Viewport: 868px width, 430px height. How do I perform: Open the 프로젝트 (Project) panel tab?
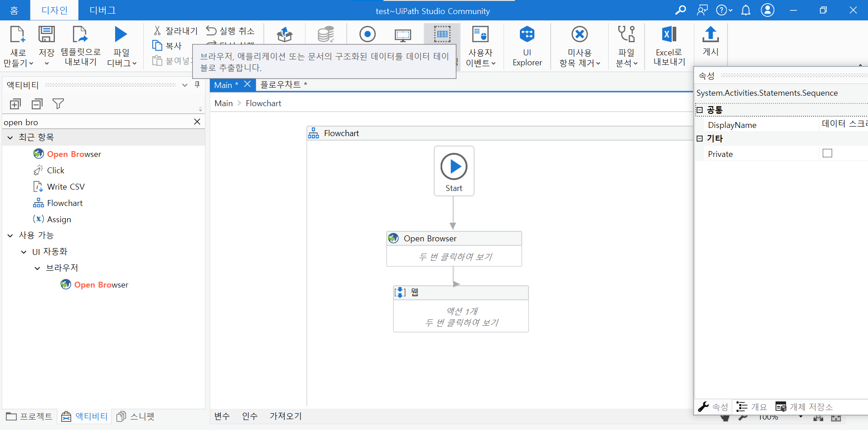29,416
